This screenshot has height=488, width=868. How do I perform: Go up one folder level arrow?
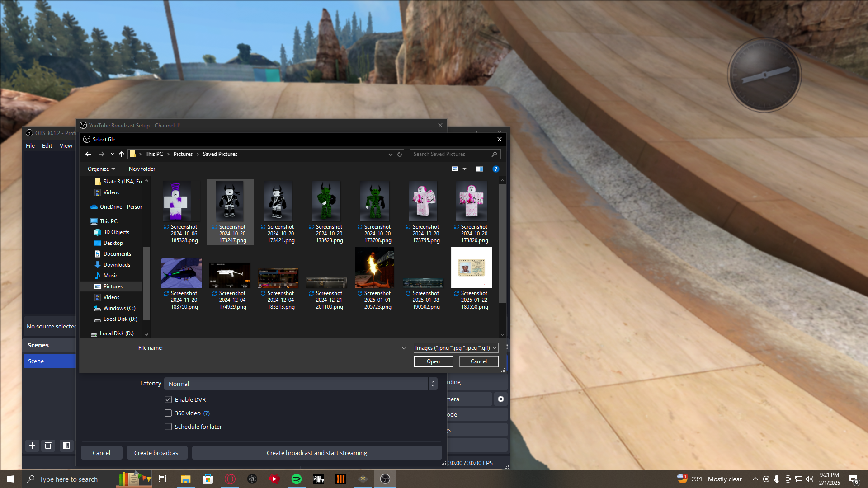point(122,154)
